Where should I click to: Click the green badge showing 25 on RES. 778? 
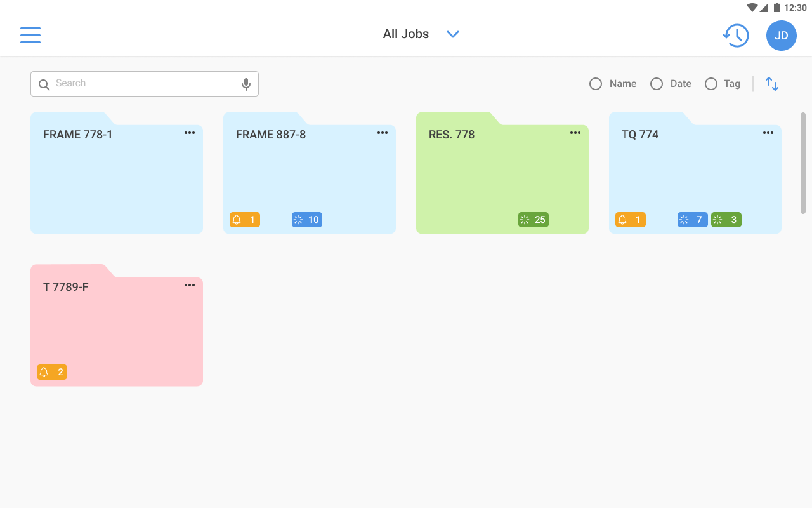tap(534, 220)
